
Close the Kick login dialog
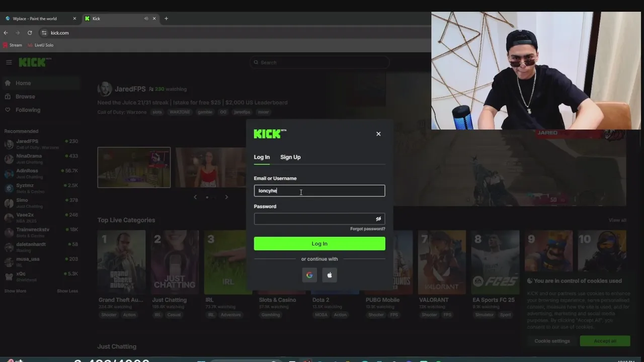378,134
